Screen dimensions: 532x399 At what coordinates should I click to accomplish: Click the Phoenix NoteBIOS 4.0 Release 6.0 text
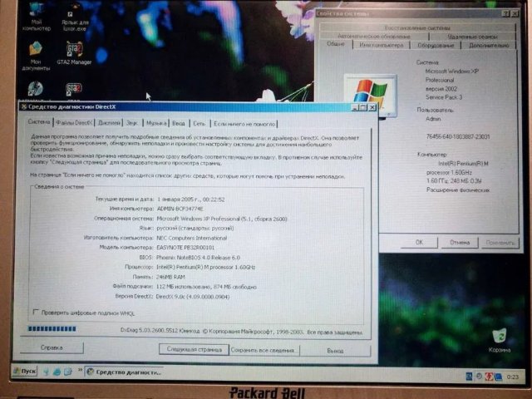pos(198,258)
